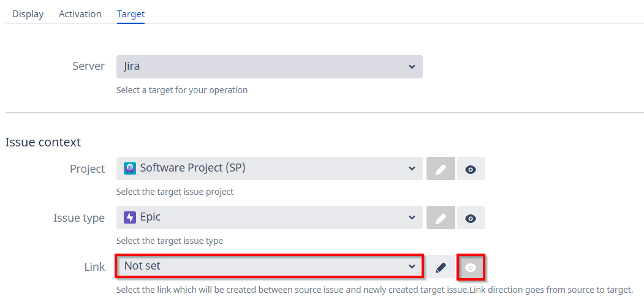The height and width of the screenshot is (302, 644).
Task: Click the pencil edit icon beside Link
Action: 441,267
